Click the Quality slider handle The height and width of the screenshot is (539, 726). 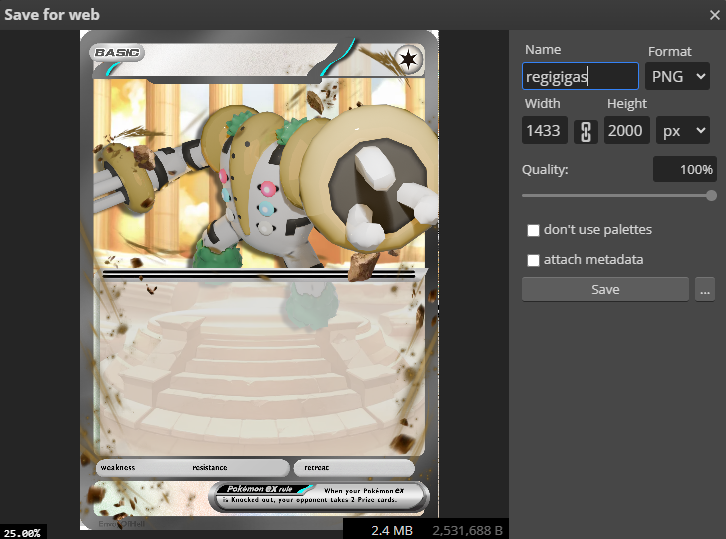coord(712,196)
